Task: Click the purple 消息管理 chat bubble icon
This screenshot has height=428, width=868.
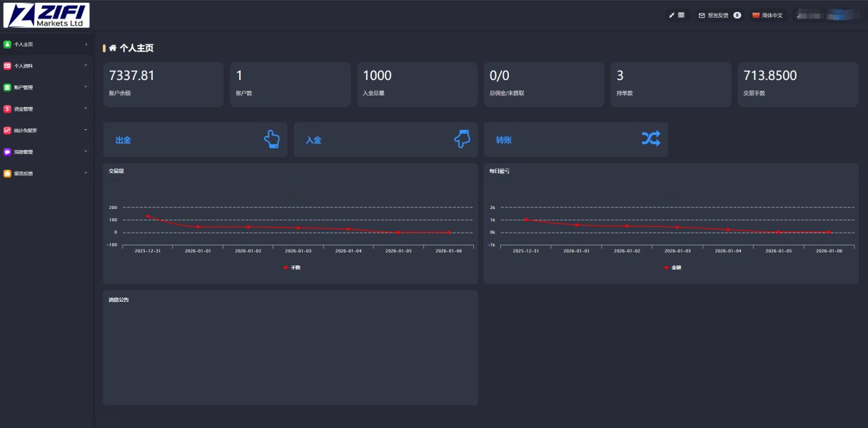Action: (7, 152)
